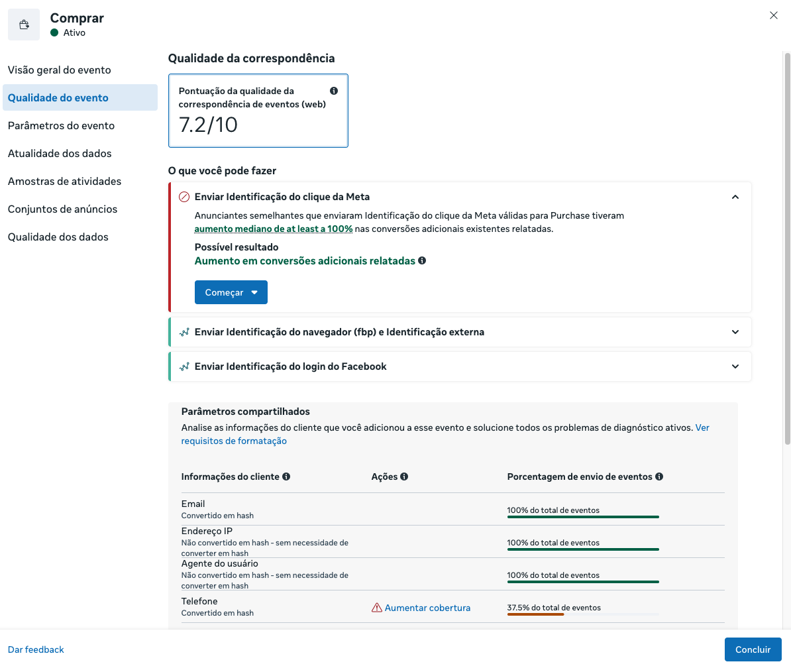Open Amostras de atividades section
The height and width of the screenshot is (672, 791).
pyautogui.click(x=64, y=181)
